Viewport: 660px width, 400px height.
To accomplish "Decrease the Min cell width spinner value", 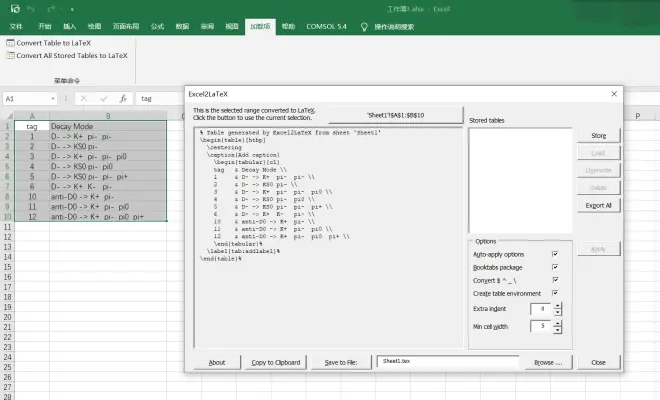I will (558, 330).
